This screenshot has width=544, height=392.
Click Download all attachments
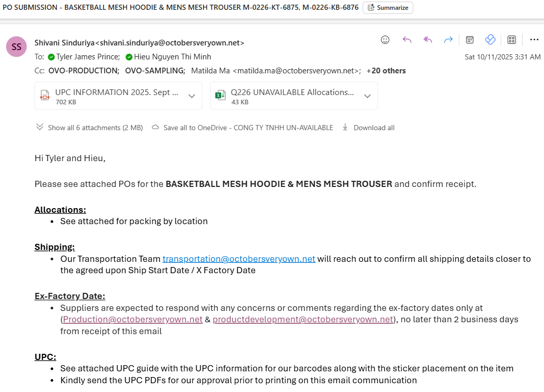click(x=368, y=128)
